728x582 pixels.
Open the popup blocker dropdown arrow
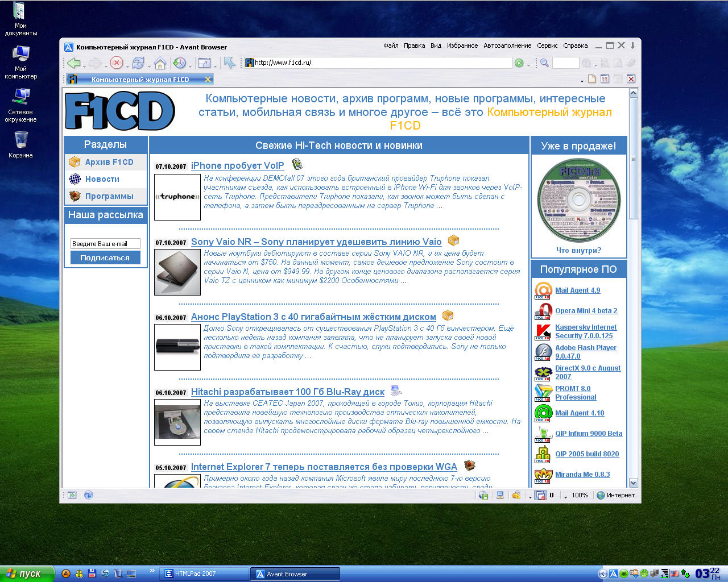pyautogui.click(x=530, y=497)
